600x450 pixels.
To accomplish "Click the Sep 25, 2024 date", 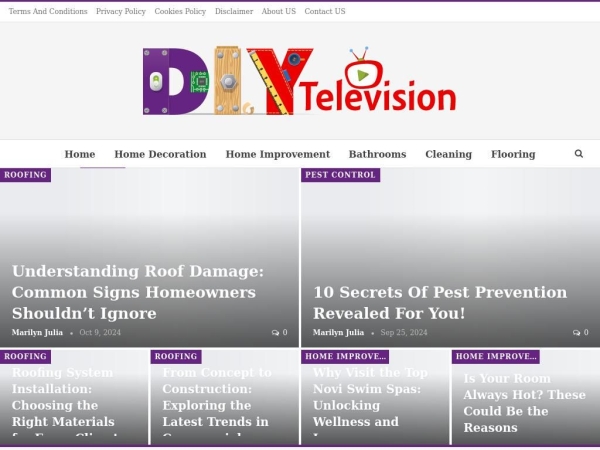I will 404,333.
